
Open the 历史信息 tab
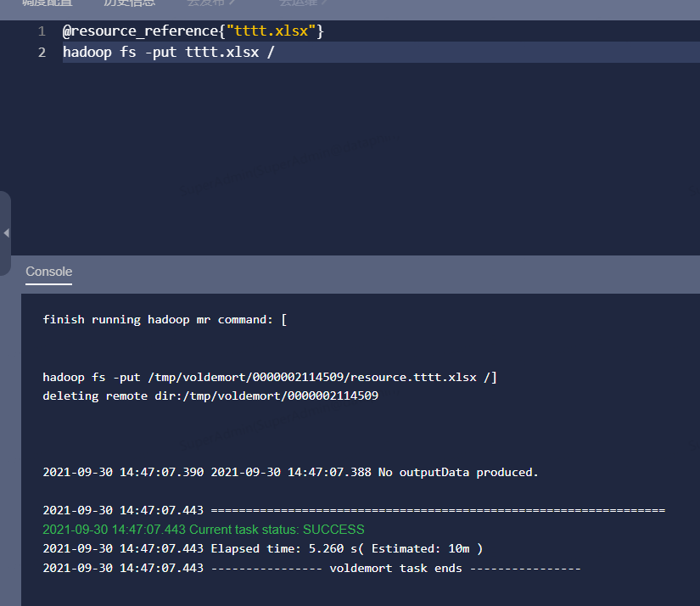[x=129, y=3]
